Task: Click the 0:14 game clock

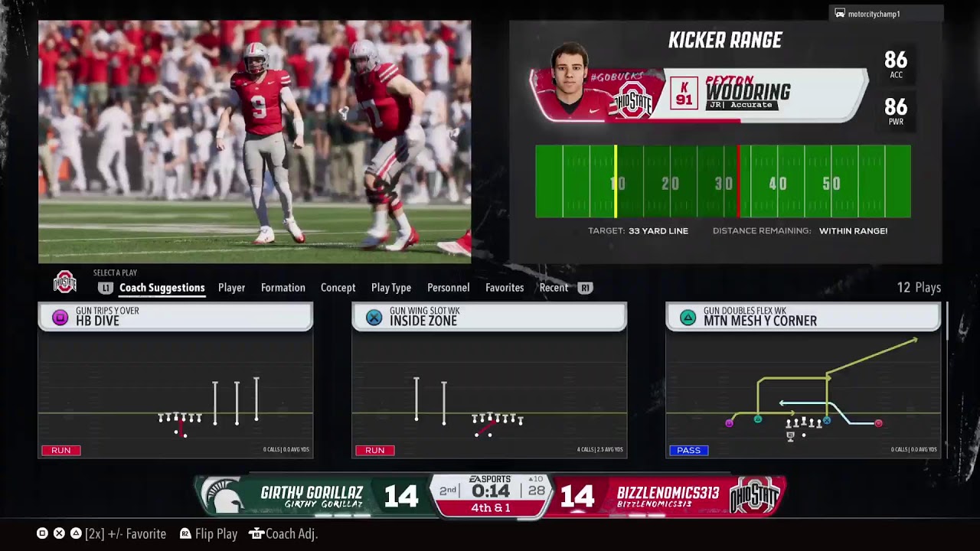Action: [x=491, y=491]
